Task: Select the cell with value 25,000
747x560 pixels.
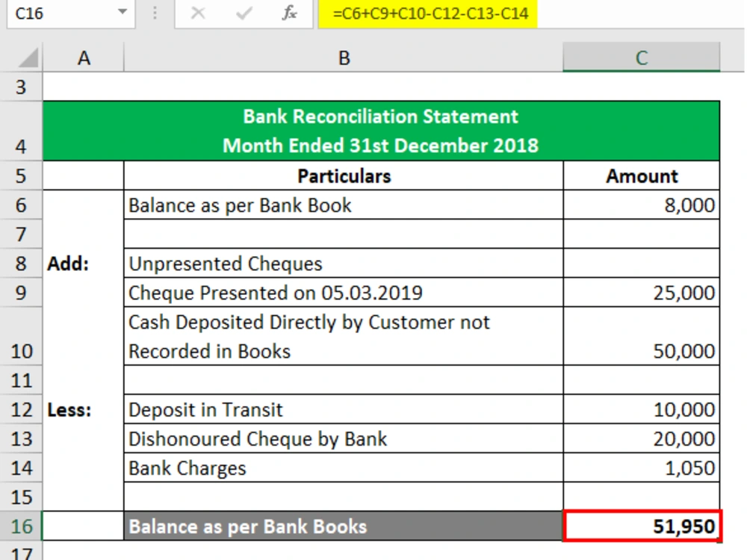Action: tap(641, 293)
